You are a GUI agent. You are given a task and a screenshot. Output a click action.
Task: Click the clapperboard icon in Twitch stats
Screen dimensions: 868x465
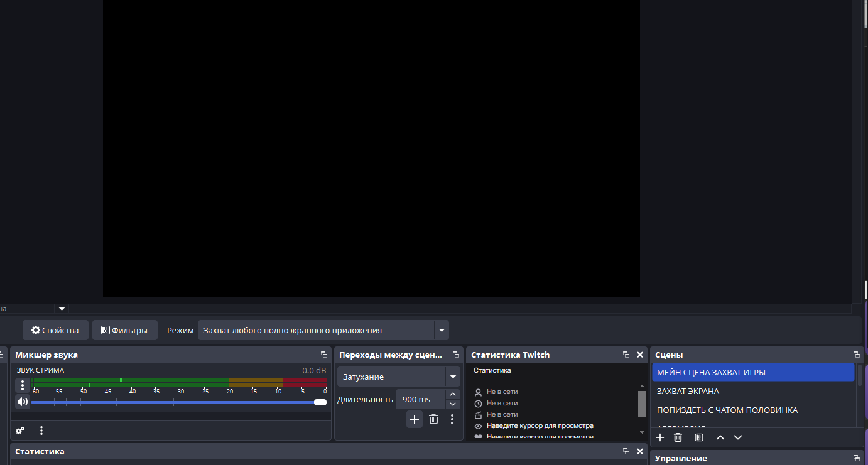pos(478,415)
